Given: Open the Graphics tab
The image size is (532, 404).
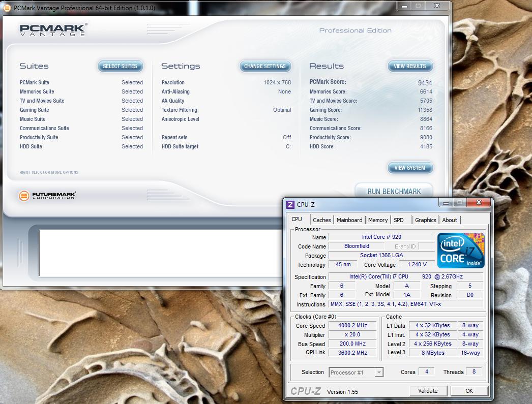Looking at the screenshot, I should click(426, 220).
